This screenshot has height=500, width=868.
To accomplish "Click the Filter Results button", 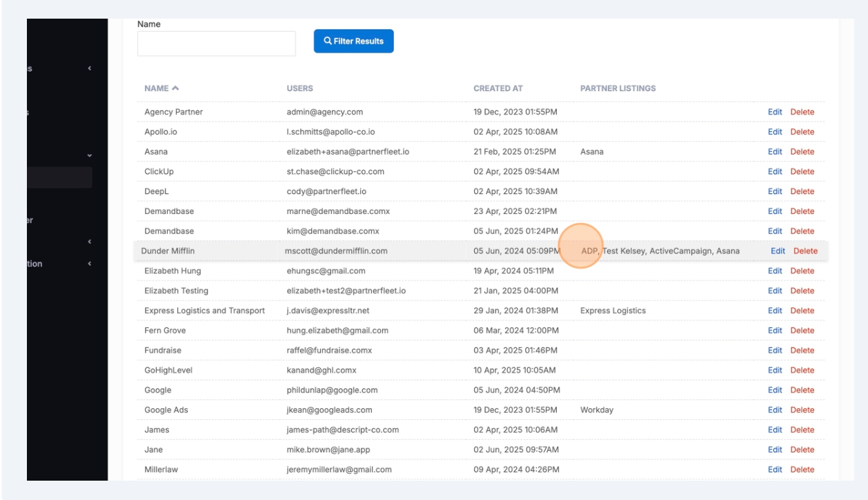I will pyautogui.click(x=353, y=41).
